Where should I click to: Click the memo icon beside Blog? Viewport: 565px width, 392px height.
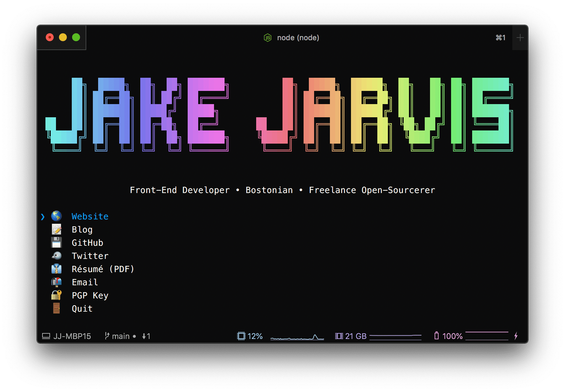pyautogui.click(x=56, y=229)
